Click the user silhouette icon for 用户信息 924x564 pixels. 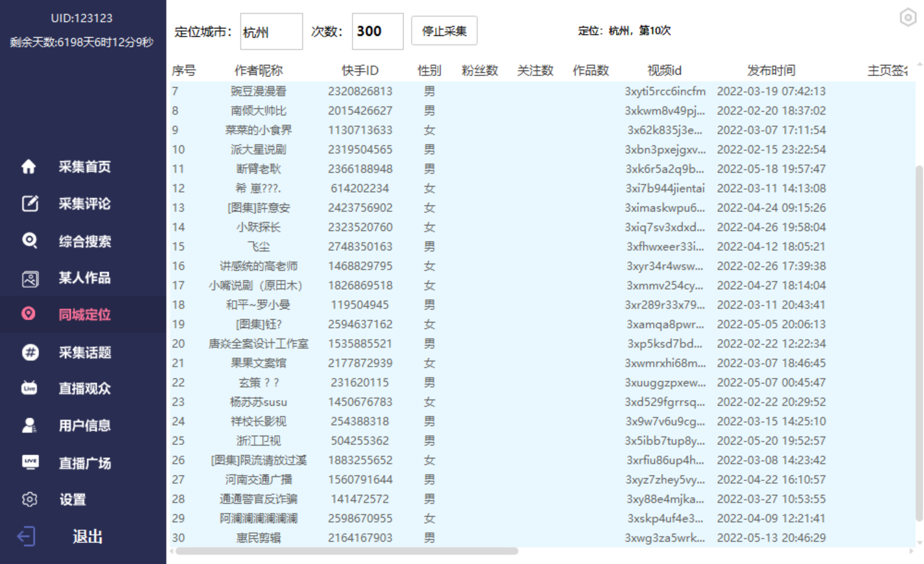point(30,425)
